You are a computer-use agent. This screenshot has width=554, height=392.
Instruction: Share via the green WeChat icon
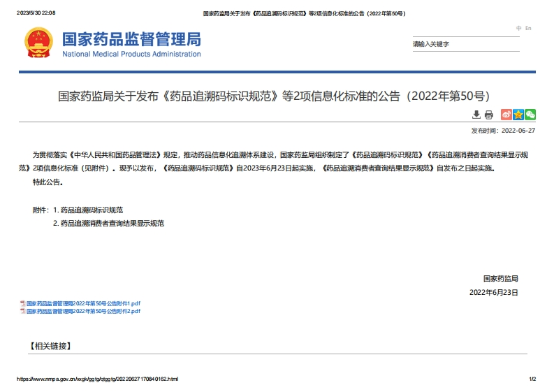[x=530, y=115]
